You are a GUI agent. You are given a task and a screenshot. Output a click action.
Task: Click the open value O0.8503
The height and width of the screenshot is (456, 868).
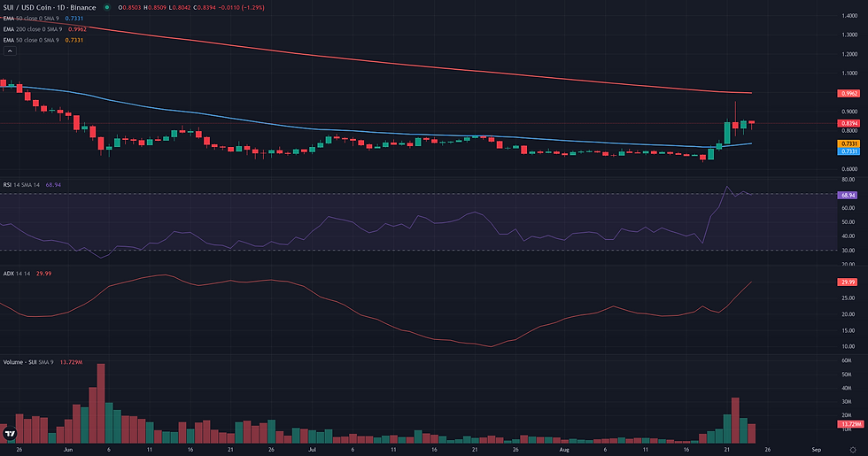(x=129, y=8)
